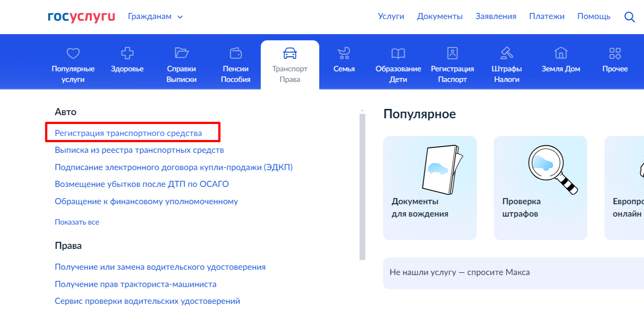
Task: Open Выписка из реестра транспортных средств
Action: click(x=139, y=150)
